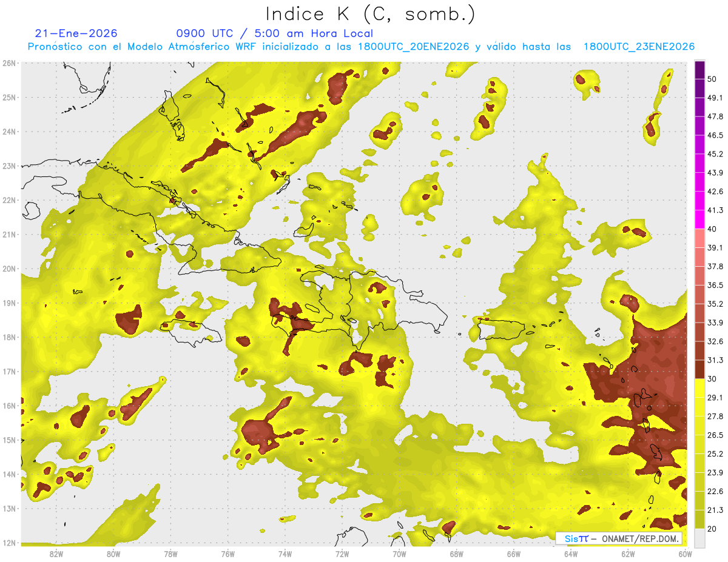Click the colorbar value 22.6
Image resolution: width=728 pixels, height=562 pixels.
(716, 492)
